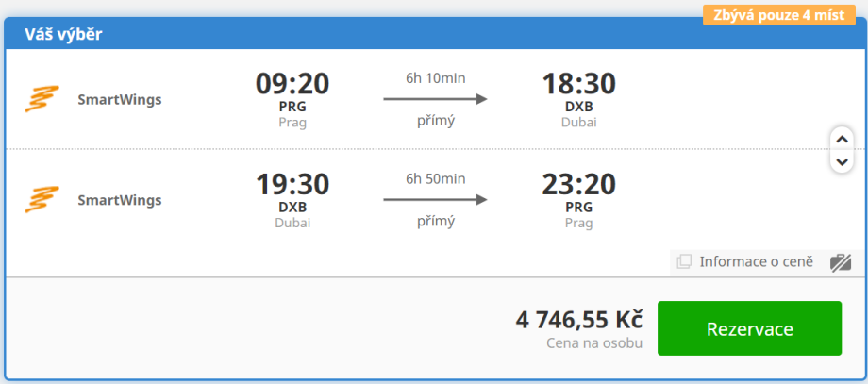The width and height of the screenshot is (868, 384).
Task: Click the copy icon beside Informace o ceně
Action: [684, 261]
